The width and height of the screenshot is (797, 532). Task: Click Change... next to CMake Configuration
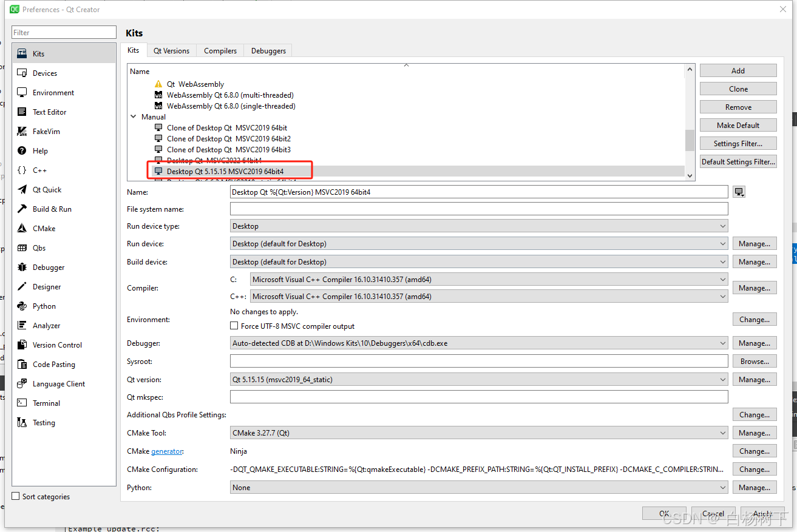pos(755,470)
